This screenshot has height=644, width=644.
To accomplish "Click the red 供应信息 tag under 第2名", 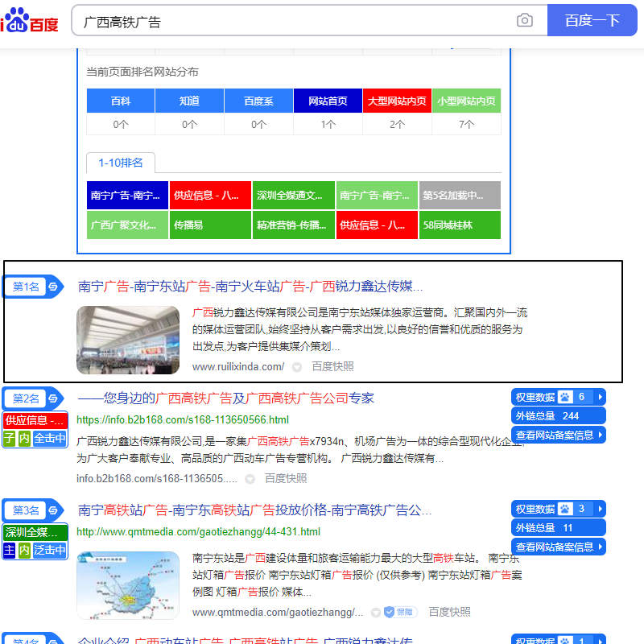I will coord(35,420).
